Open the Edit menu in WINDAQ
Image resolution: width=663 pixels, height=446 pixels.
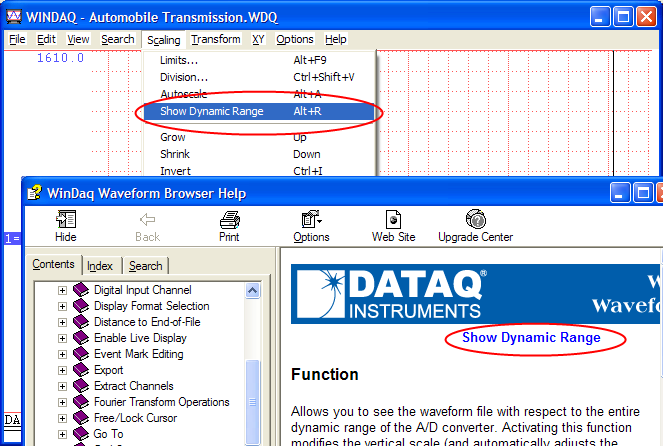point(46,39)
